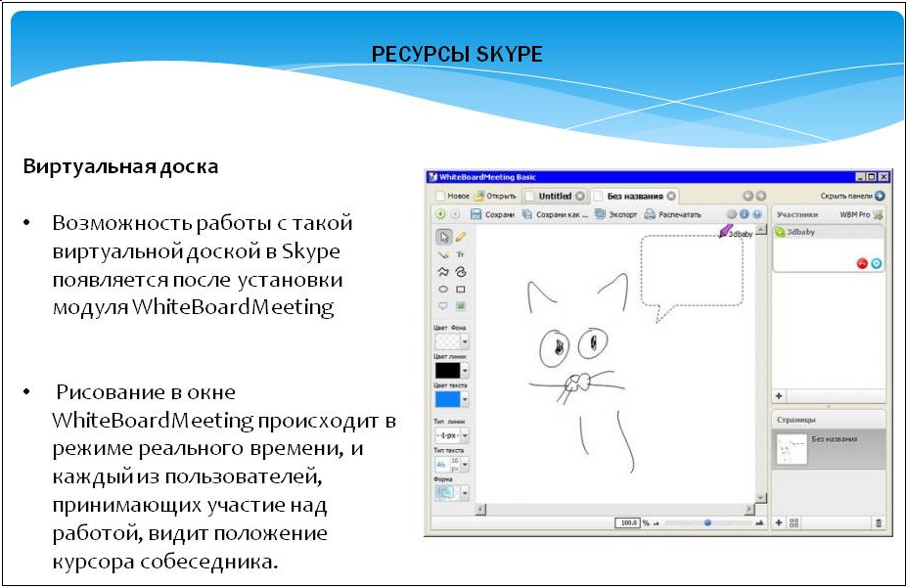The width and height of the screenshot is (907, 588).
Task: Click the blue help icon beside the info icon
Action: click(x=756, y=214)
